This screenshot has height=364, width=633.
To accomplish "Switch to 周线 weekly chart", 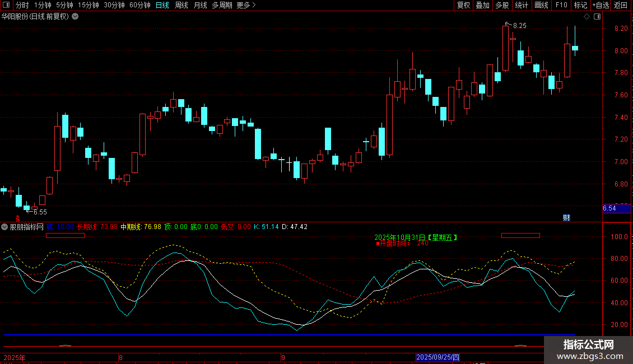I will point(181,5).
